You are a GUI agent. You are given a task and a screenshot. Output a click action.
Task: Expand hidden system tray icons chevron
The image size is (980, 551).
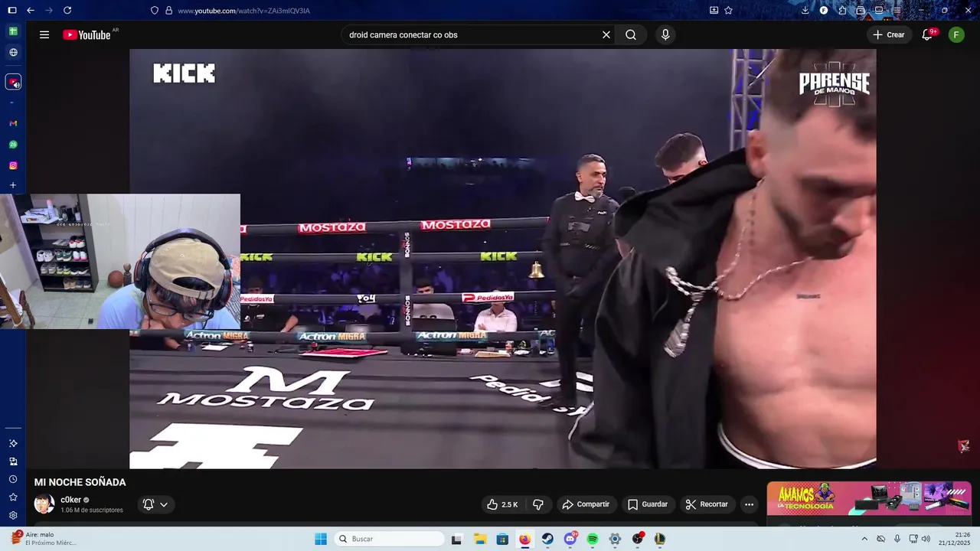coord(864,539)
